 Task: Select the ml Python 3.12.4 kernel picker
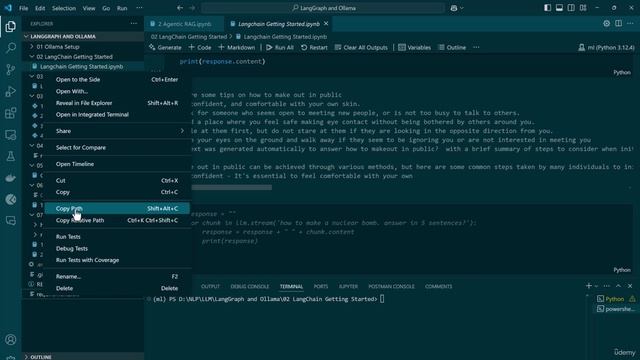(x=606, y=47)
